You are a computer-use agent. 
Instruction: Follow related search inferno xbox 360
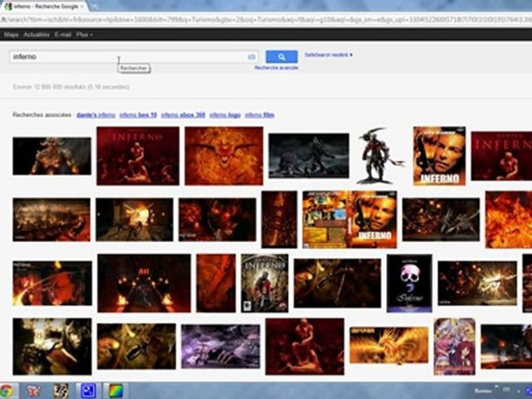(183, 115)
